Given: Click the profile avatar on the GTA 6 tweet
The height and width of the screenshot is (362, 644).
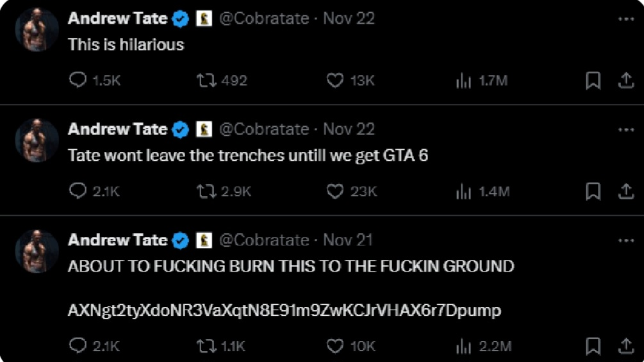Looking at the screenshot, I should pos(37,140).
